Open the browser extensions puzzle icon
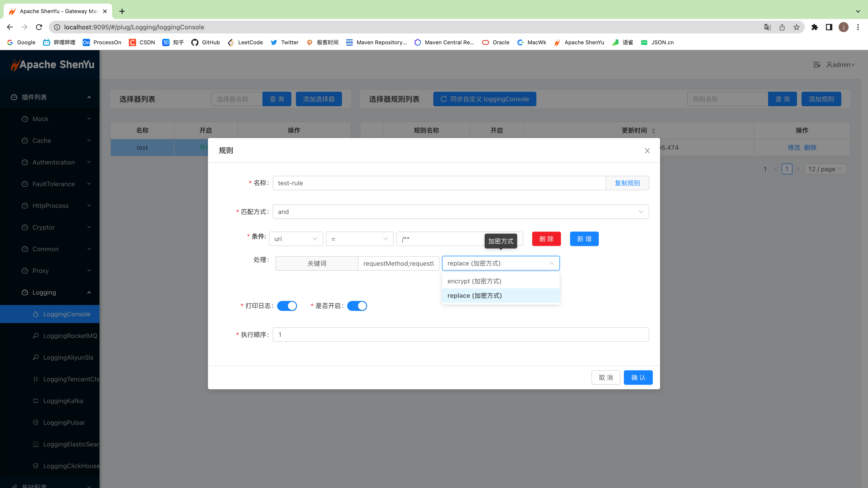The height and width of the screenshot is (488, 868). (814, 27)
